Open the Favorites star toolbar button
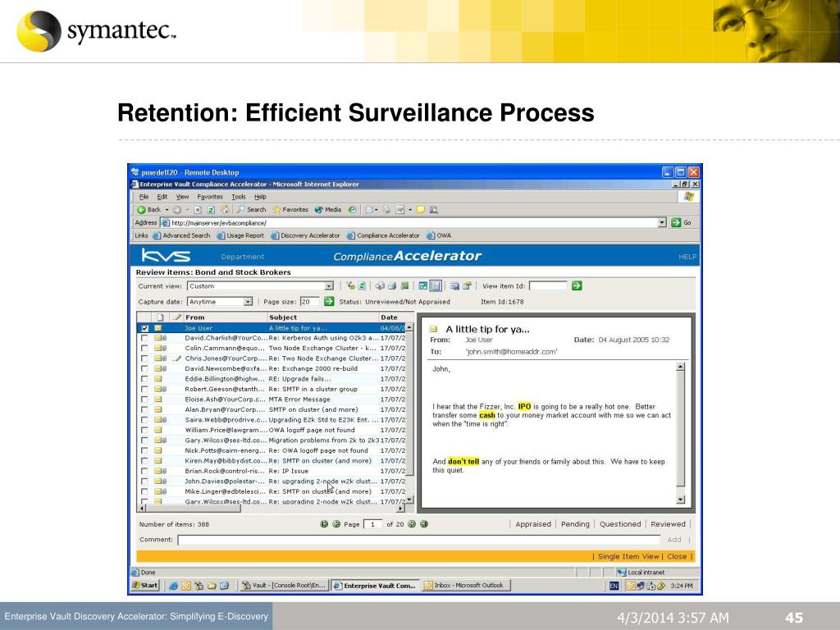The height and width of the screenshot is (630, 840). coord(290,210)
